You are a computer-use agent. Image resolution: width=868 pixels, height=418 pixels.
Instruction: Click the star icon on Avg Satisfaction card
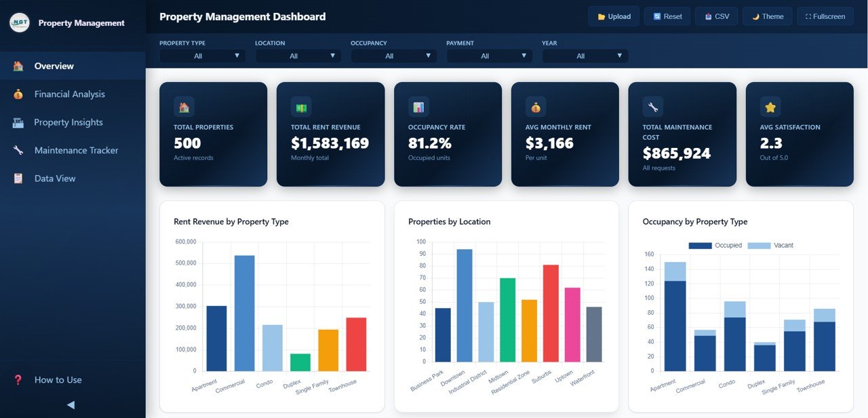[770, 107]
